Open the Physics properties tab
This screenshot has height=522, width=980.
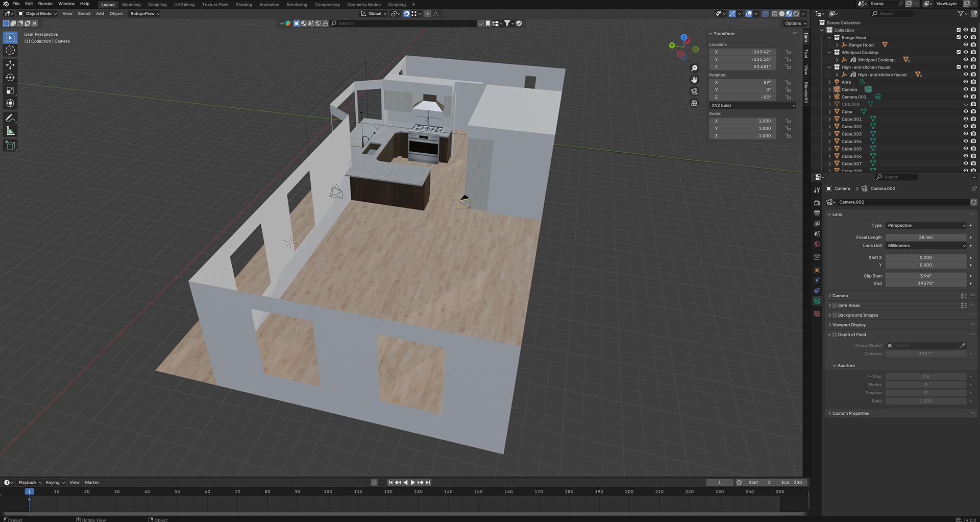(x=817, y=280)
